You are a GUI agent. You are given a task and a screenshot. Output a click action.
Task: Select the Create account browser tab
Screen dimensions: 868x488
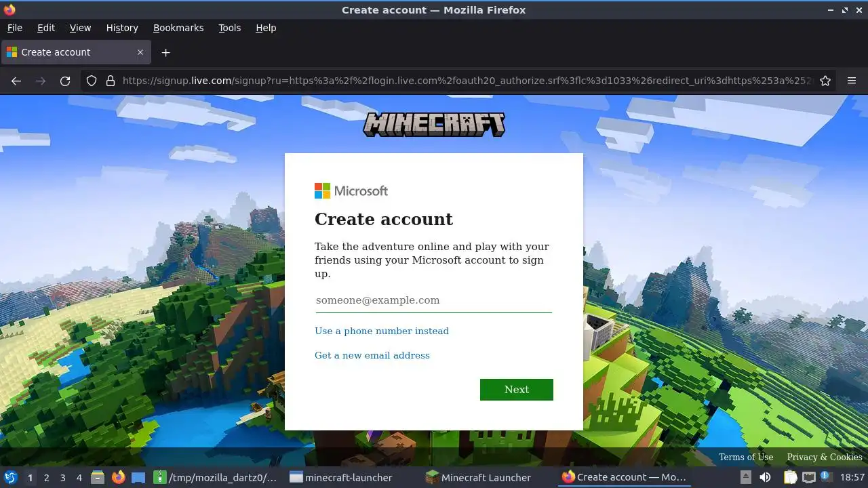(x=76, y=52)
